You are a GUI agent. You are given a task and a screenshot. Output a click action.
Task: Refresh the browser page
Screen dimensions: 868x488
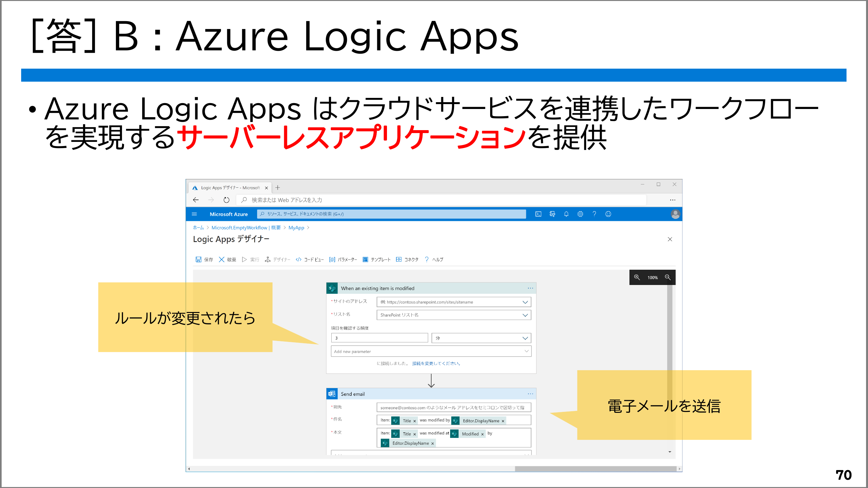pos(226,200)
